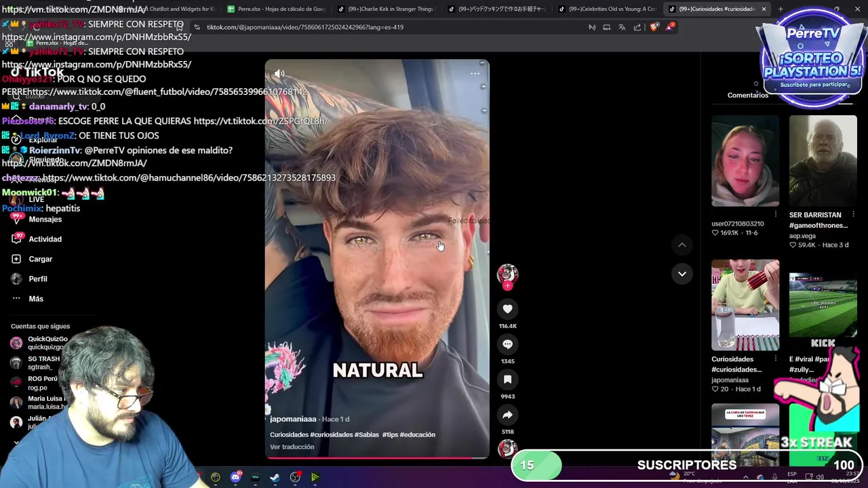Open Discord from the taskbar
Viewport: 868px width, 488px height.
235,477
